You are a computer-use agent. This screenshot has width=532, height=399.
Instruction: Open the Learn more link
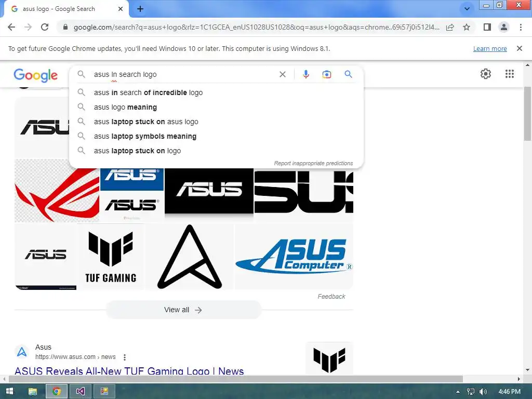(x=490, y=48)
